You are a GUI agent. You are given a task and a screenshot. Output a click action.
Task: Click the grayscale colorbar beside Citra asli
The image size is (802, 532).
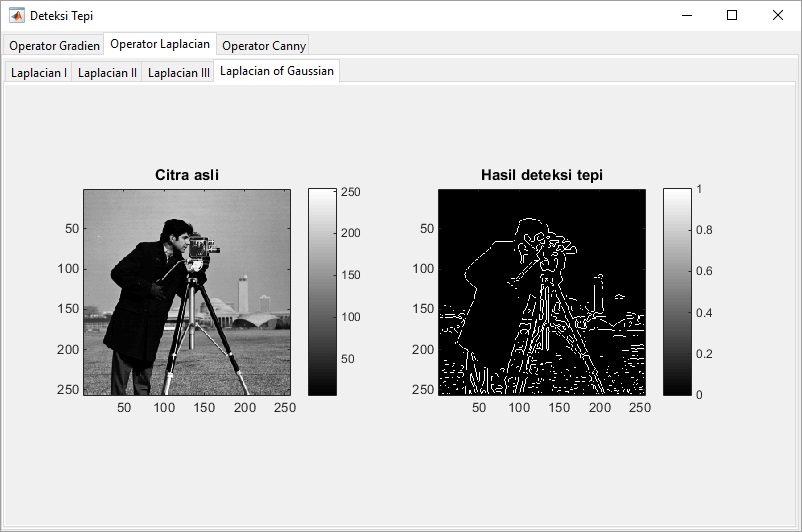[322, 291]
